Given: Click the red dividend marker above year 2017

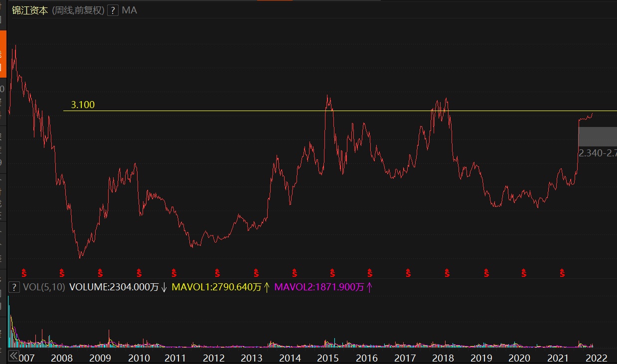Looking at the screenshot, I should tap(408, 273).
